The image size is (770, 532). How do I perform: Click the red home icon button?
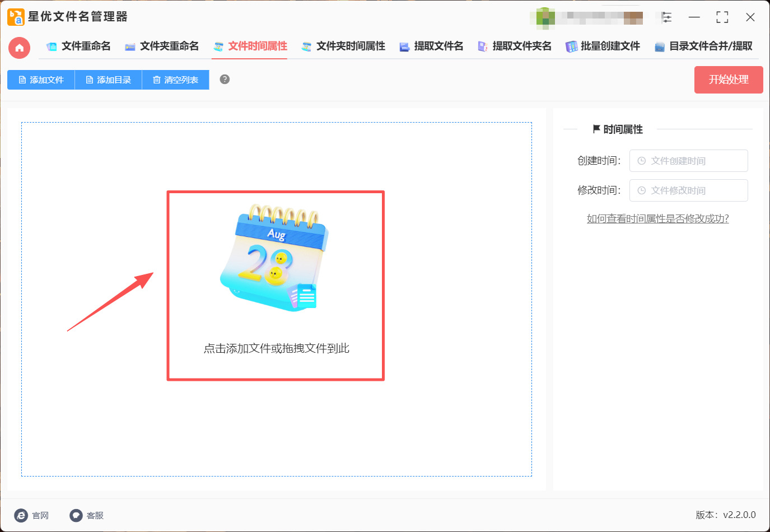point(19,48)
